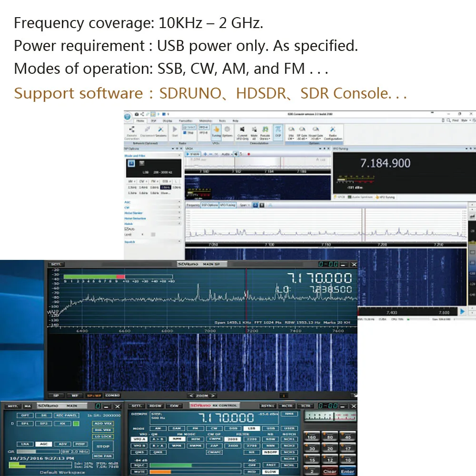
Task: Open the Pseudo Stereo icon
Action: (x=266, y=129)
